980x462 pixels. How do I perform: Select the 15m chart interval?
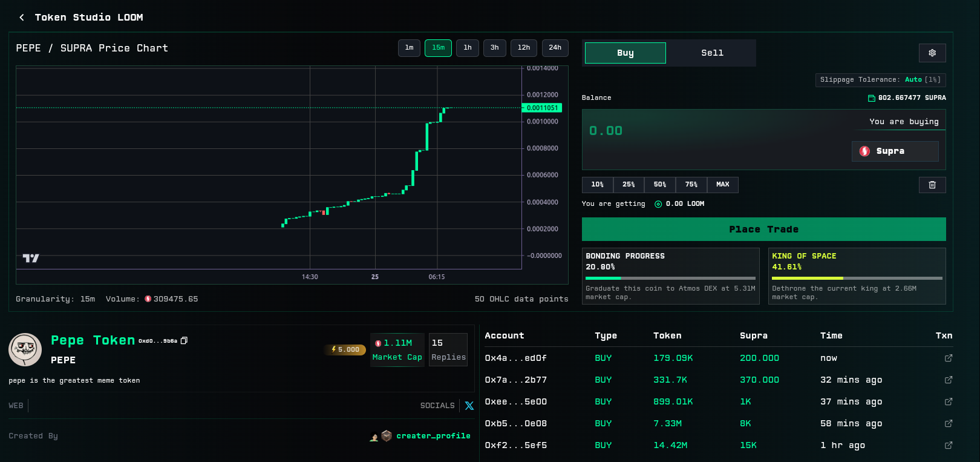438,48
